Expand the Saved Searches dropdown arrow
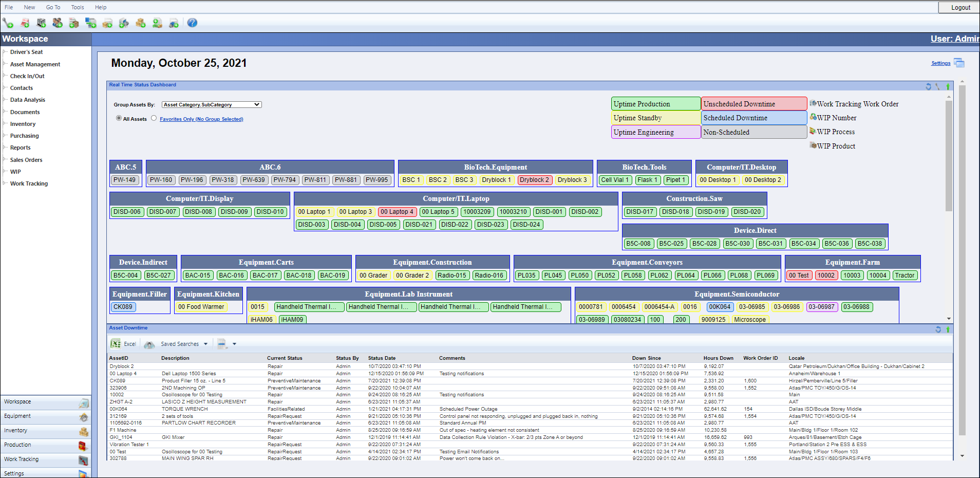980x478 pixels. (x=205, y=343)
